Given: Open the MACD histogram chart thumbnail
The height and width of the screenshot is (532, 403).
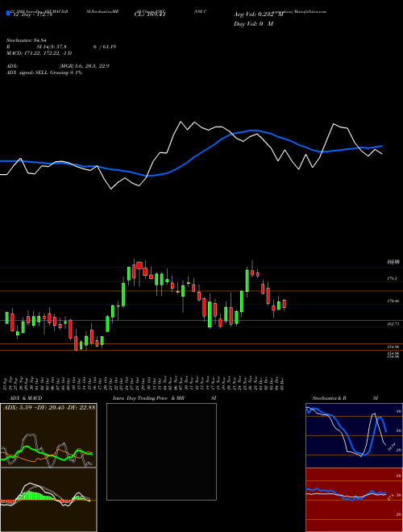Looking at the screenshot, I should 48,500.
